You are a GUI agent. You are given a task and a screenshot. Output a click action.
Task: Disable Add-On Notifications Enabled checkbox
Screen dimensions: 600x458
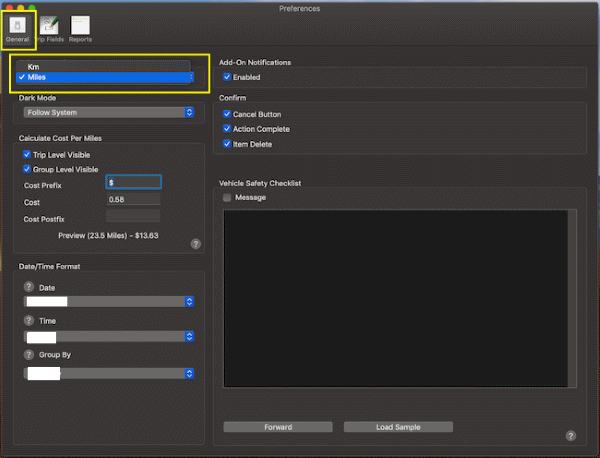click(x=227, y=76)
